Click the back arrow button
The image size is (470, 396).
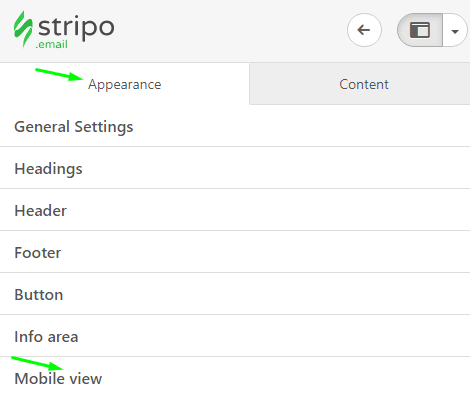tap(364, 30)
